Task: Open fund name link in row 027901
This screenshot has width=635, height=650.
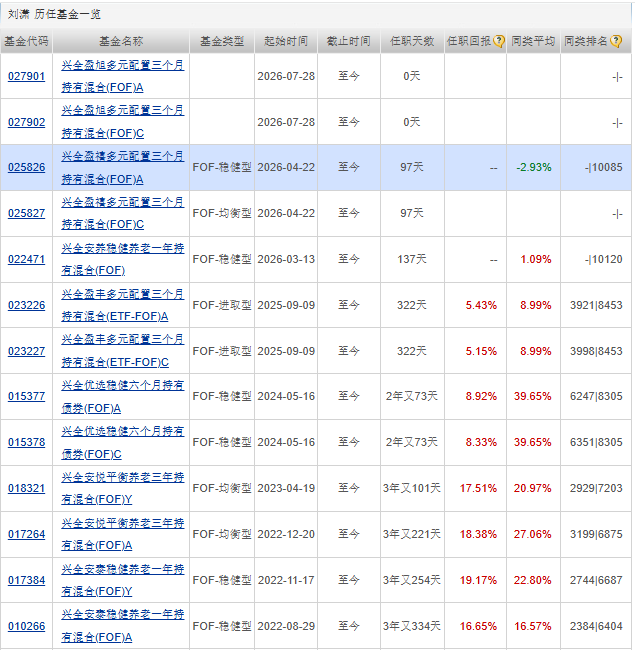Action: (123, 76)
